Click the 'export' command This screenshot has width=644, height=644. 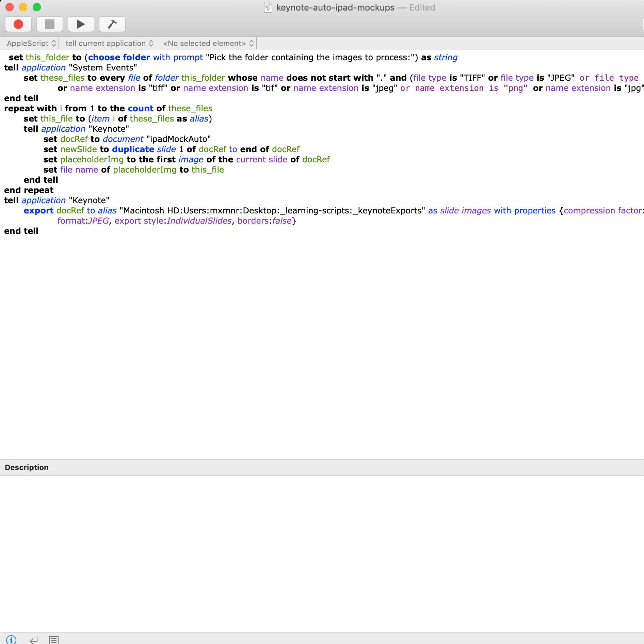[38, 210]
